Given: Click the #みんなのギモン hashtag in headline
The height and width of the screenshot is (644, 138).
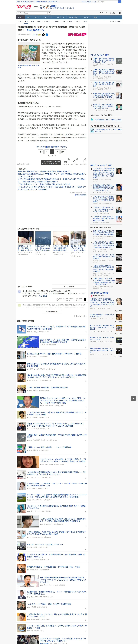Looking at the screenshot, I should pyautogui.click(x=36, y=30).
